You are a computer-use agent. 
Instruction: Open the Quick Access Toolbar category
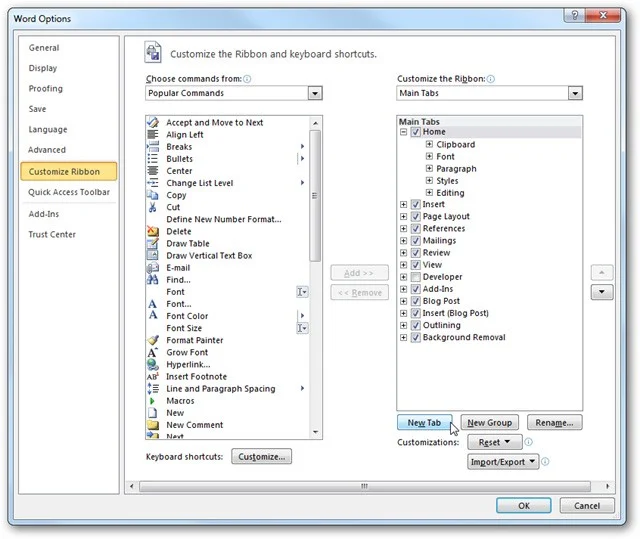click(69, 192)
